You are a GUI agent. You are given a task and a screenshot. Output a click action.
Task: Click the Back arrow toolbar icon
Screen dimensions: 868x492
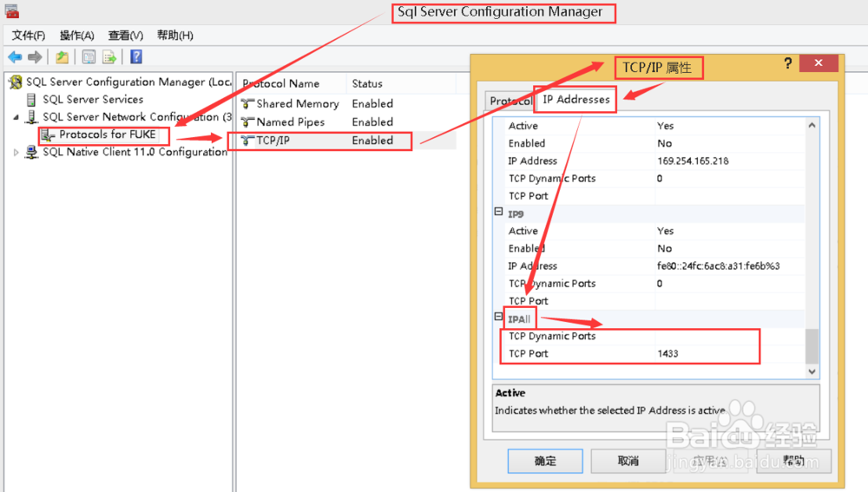pyautogui.click(x=15, y=57)
